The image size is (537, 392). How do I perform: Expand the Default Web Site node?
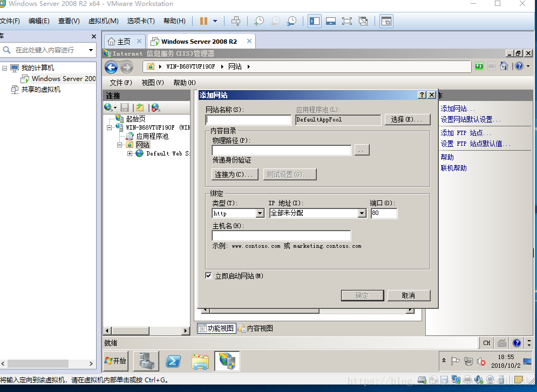(x=130, y=153)
